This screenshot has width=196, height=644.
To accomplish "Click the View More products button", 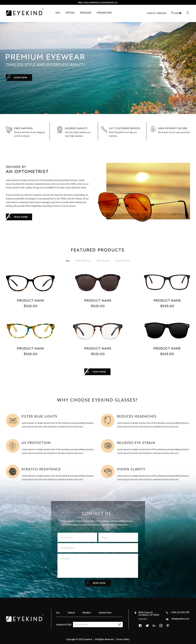I will point(97,372).
